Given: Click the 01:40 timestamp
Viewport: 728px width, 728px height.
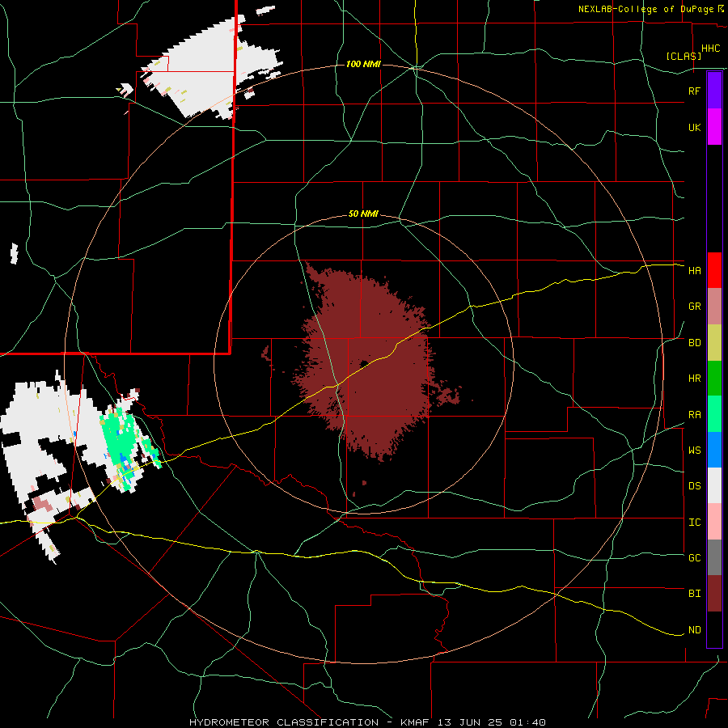Looking at the screenshot, I should [527, 722].
